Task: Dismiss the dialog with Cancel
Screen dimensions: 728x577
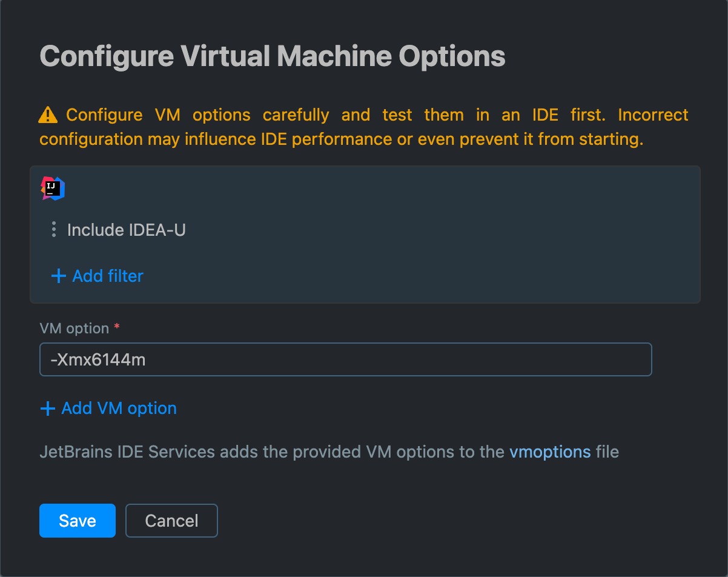Action: [x=171, y=520]
